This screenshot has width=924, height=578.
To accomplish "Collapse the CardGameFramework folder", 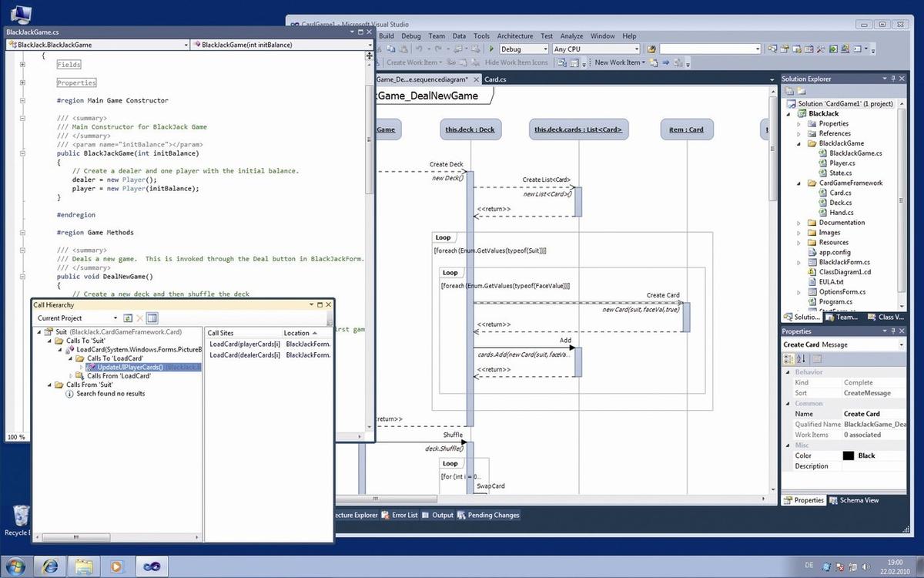I will pyautogui.click(x=798, y=183).
